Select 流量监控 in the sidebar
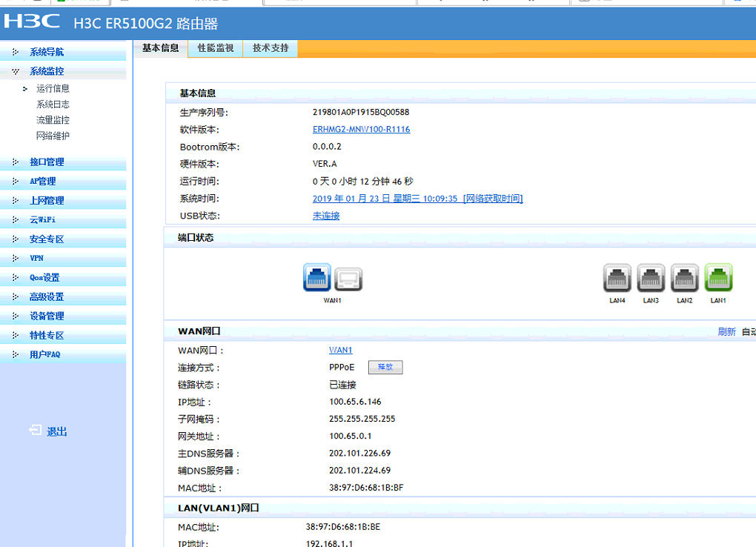Image resolution: width=756 pixels, height=547 pixels. point(53,120)
